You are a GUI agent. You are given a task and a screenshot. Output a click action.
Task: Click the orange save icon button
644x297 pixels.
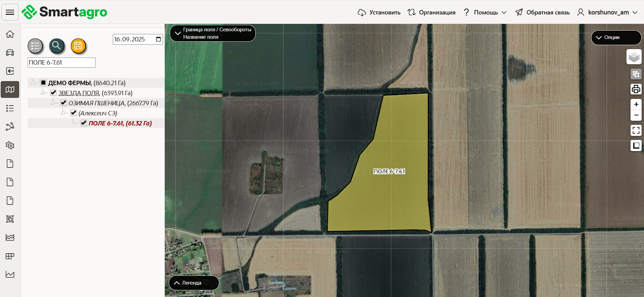click(x=78, y=46)
